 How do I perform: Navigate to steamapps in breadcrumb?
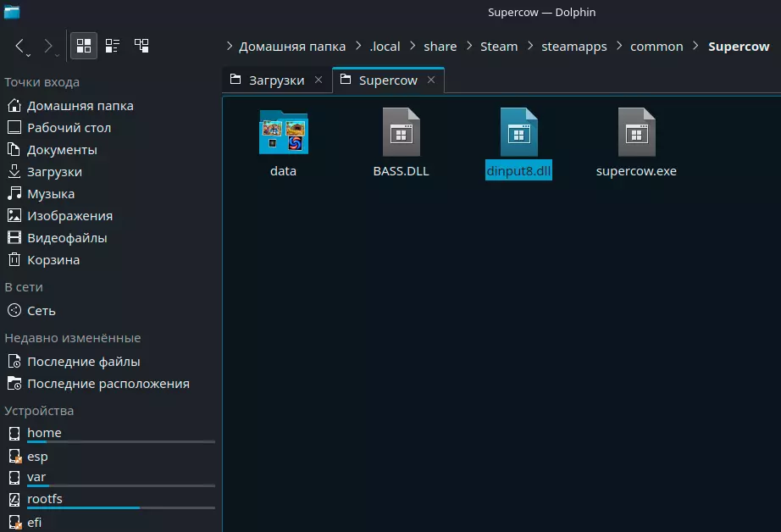point(573,47)
